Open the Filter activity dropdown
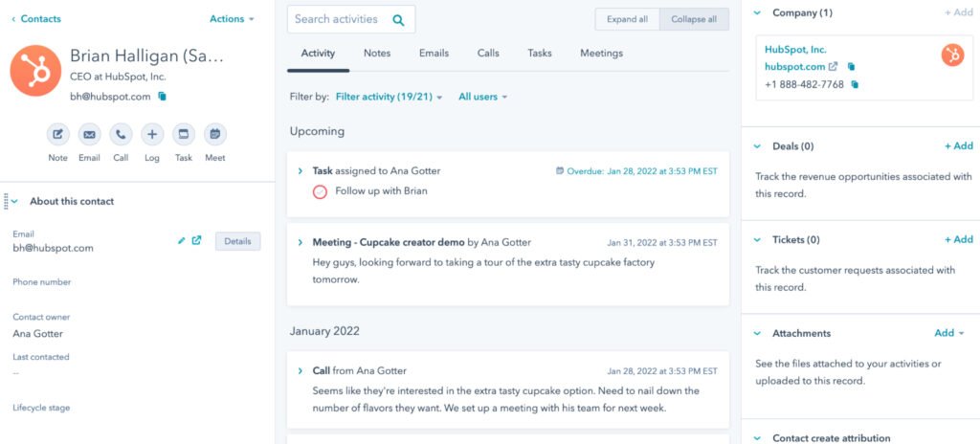The image size is (980, 444). (389, 97)
